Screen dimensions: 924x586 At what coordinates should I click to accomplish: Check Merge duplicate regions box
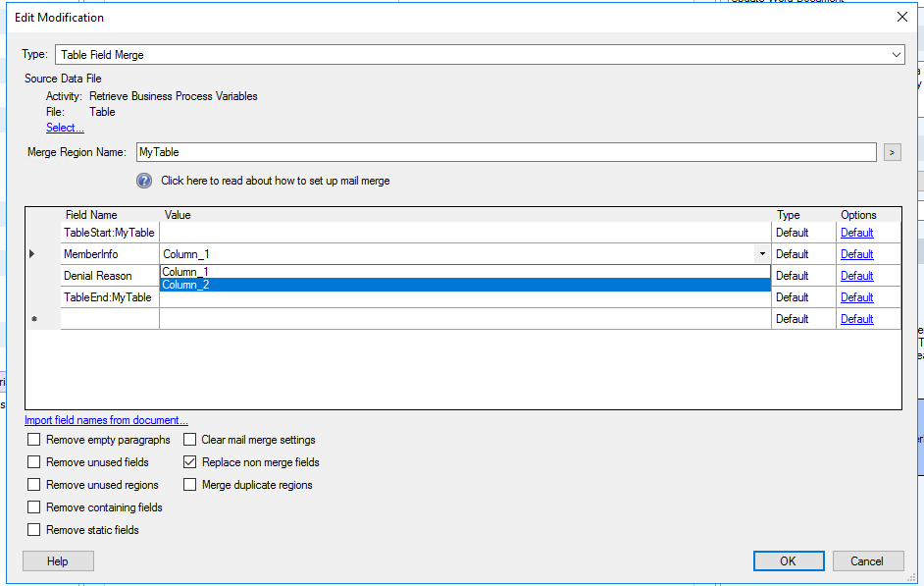pos(190,485)
